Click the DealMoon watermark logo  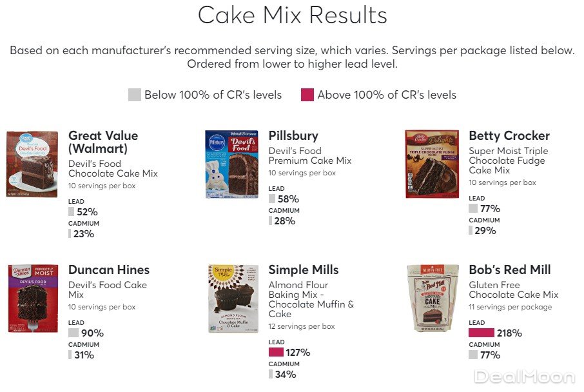tap(524, 377)
